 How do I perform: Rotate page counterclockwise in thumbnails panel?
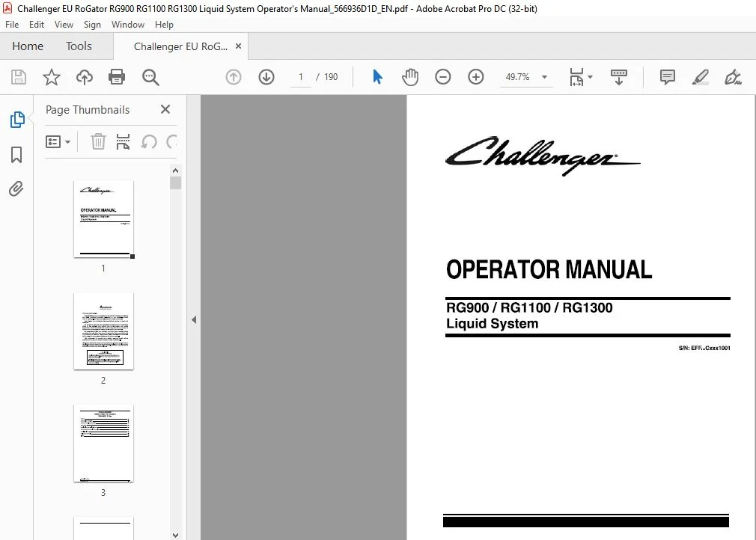coord(149,141)
